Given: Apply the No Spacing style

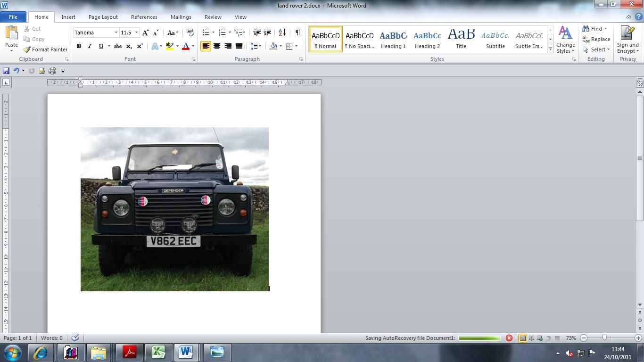Looking at the screenshot, I should (x=359, y=39).
